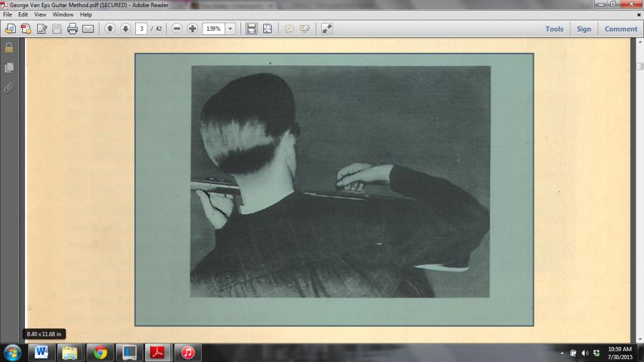Click the vertical scrollbar down arrow
Screen dimensions: 644x362
click(x=640, y=340)
